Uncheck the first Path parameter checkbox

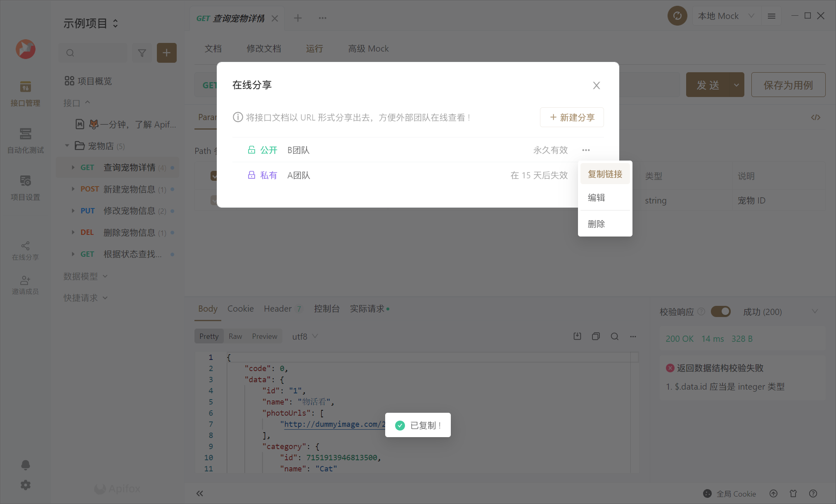click(x=215, y=175)
